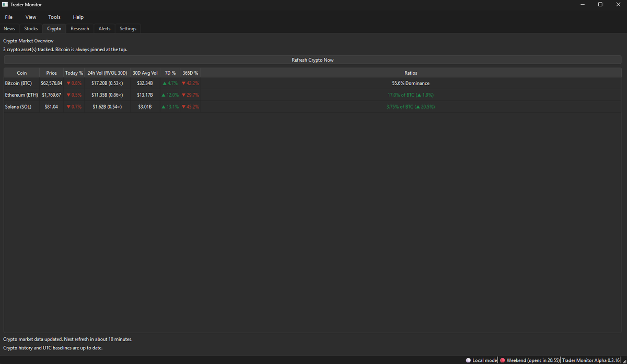
Task: Click the window size grip in status bar corner
Action: point(624,361)
